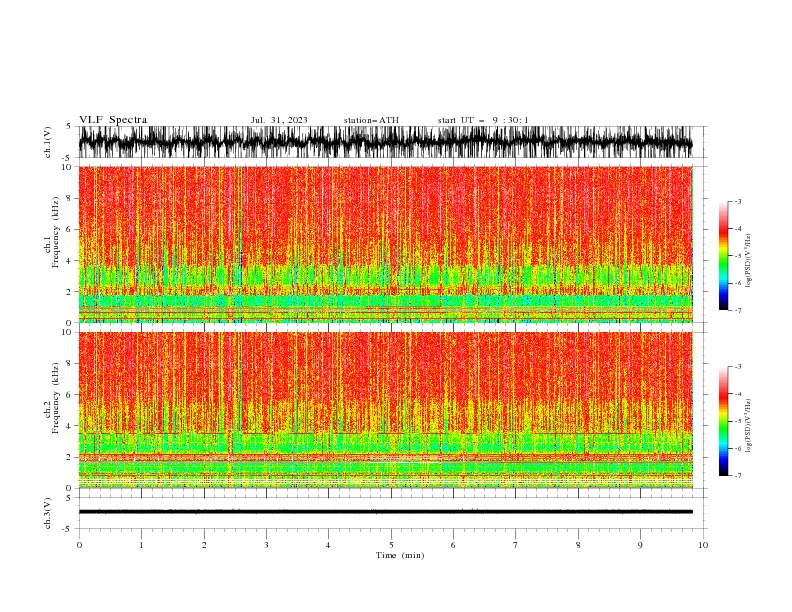Click the "10" tick on the Time axis

(x=703, y=545)
